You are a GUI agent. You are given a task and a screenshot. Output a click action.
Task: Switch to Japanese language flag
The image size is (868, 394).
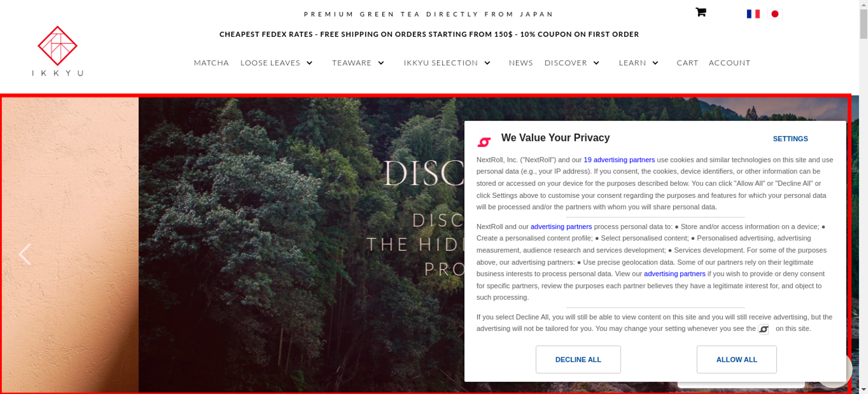(775, 14)
